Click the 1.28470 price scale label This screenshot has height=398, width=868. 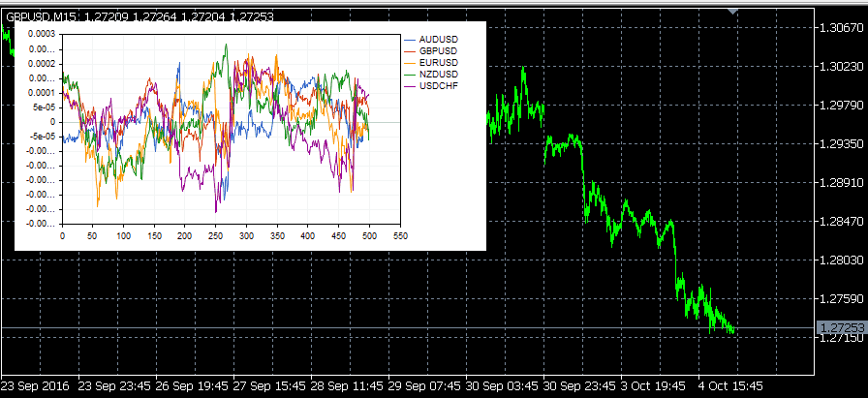click(x=841, y=222)
